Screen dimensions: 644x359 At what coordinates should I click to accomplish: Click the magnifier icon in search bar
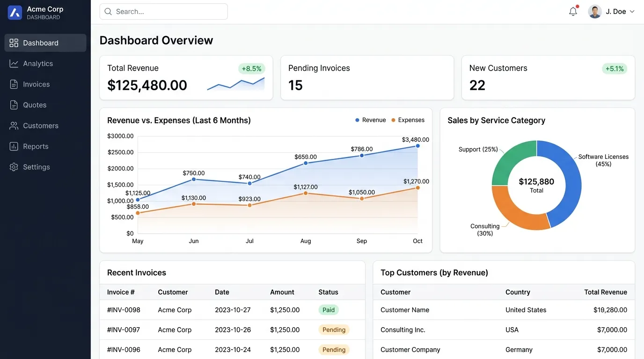108,12
